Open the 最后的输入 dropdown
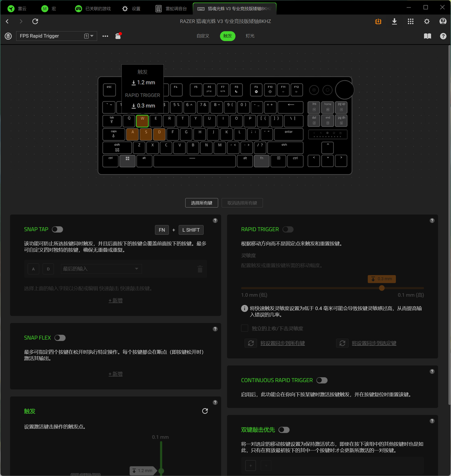The width and height of the screenshot is (451, 476). (101, 269)
